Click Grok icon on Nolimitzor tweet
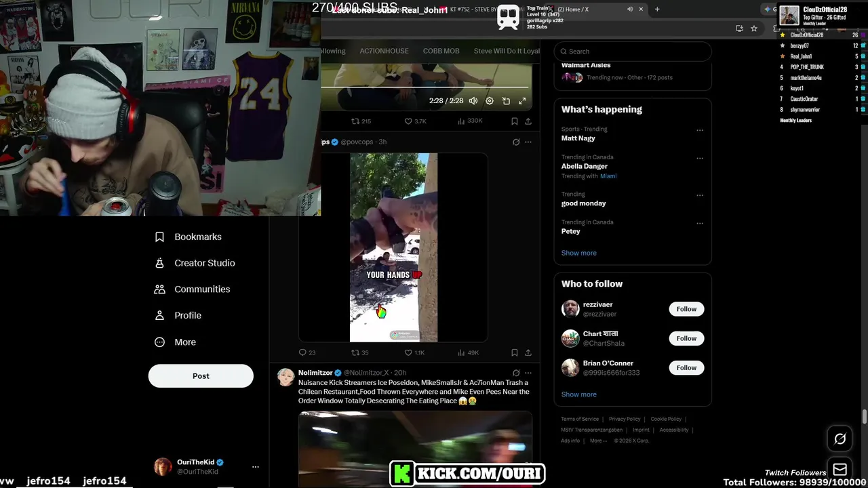 coord(516,373)
